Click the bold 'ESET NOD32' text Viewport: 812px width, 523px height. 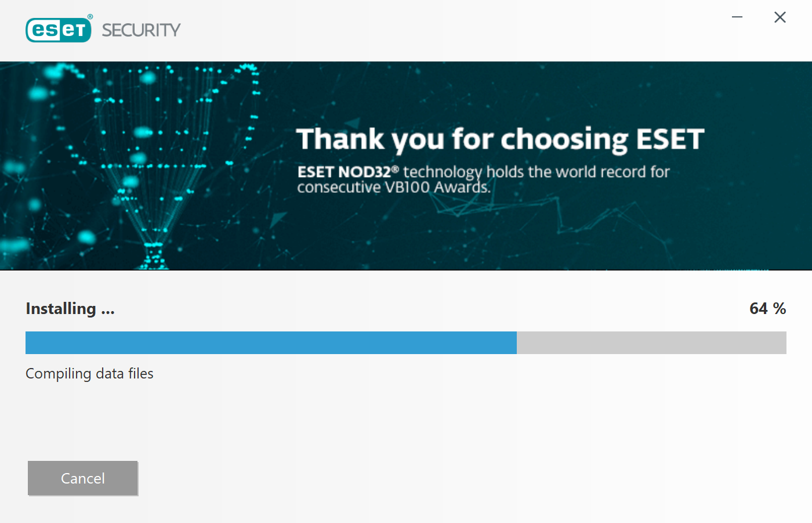(344, 172)
